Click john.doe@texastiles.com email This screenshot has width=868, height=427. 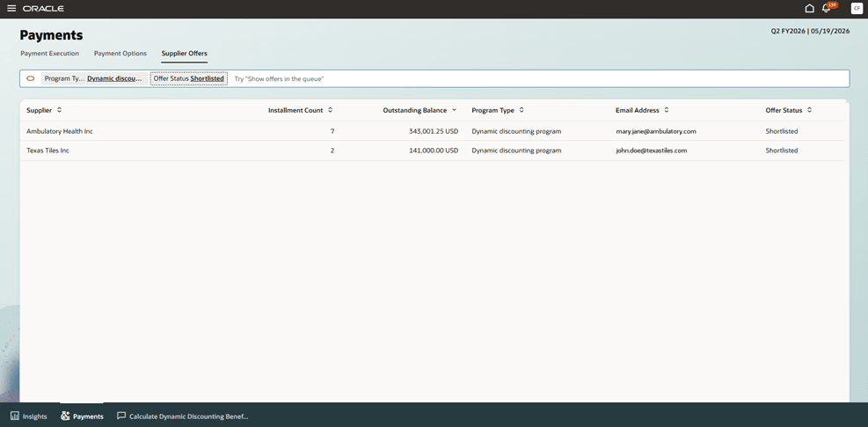tap(651, 151)
